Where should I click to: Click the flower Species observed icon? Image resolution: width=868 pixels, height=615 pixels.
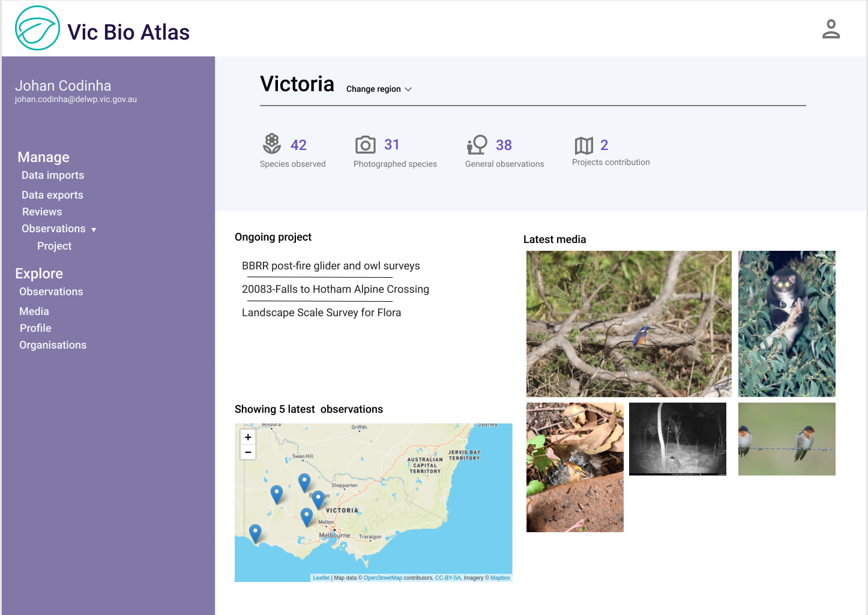coord(272,144)
